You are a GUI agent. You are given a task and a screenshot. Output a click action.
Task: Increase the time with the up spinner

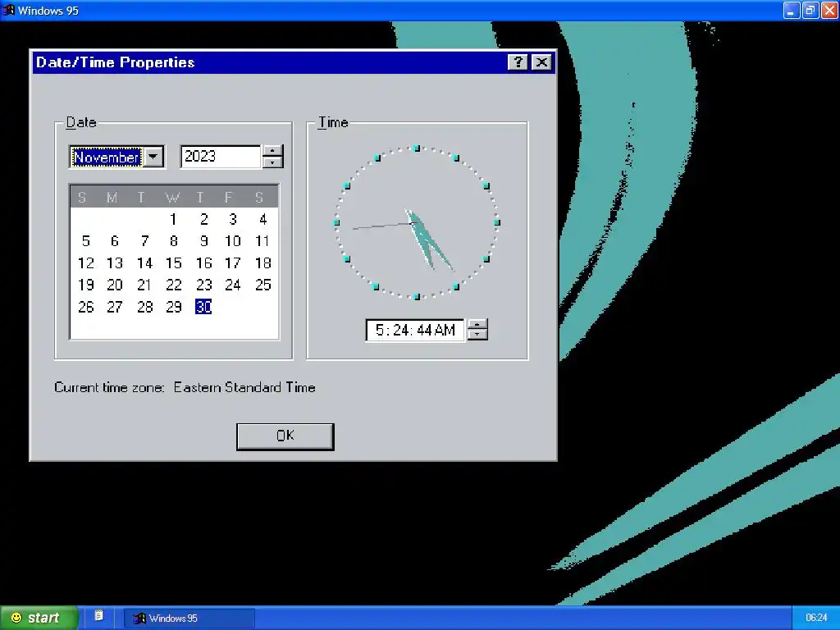point(477,323)
